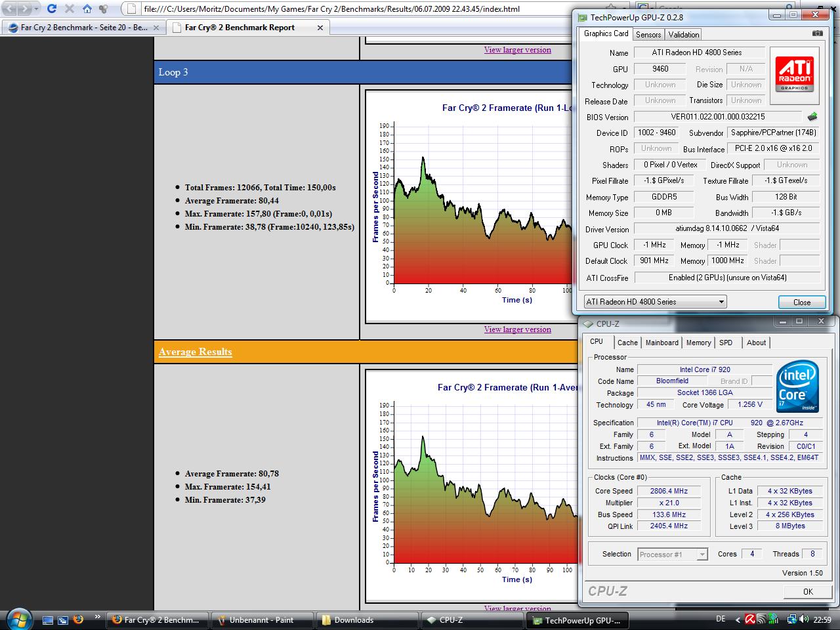Click Switch between windows quick launch icon
Viewport: 840px width, 630px height.
(x=63, y=619)
